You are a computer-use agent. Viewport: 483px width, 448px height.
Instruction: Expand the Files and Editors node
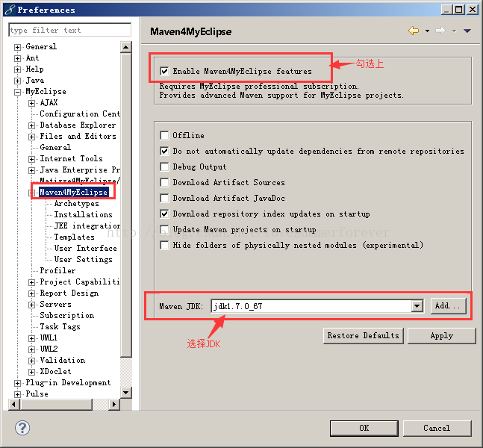32,137
